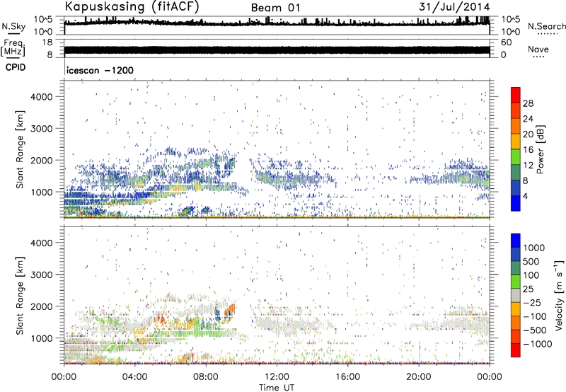The image size is (566, 392).
Task: Select the "100" label on Velocity colorbar
Action: (x=531, y=275)
